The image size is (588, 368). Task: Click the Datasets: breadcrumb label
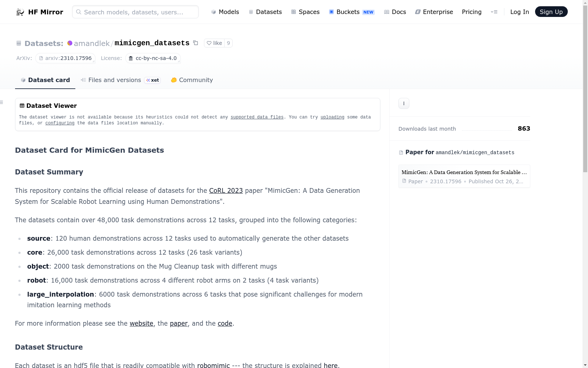44,43
